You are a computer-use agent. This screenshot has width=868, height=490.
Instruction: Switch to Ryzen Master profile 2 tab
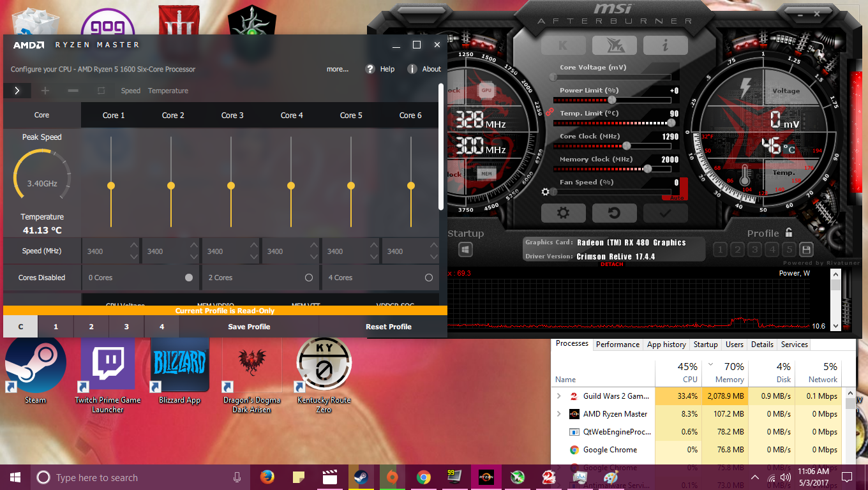click(91, 327)
